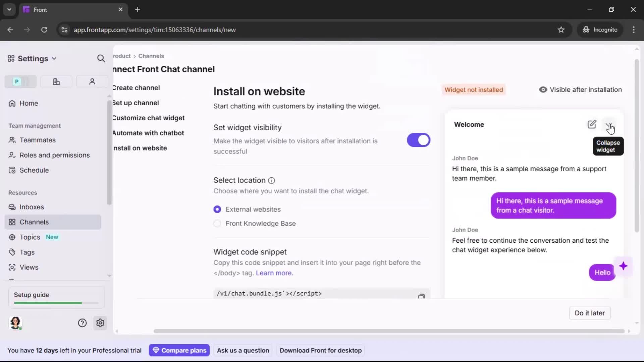Open the help question mark icon
This screenshot has height=362, width=644.
pyautogui.click(x=82, y=323)
